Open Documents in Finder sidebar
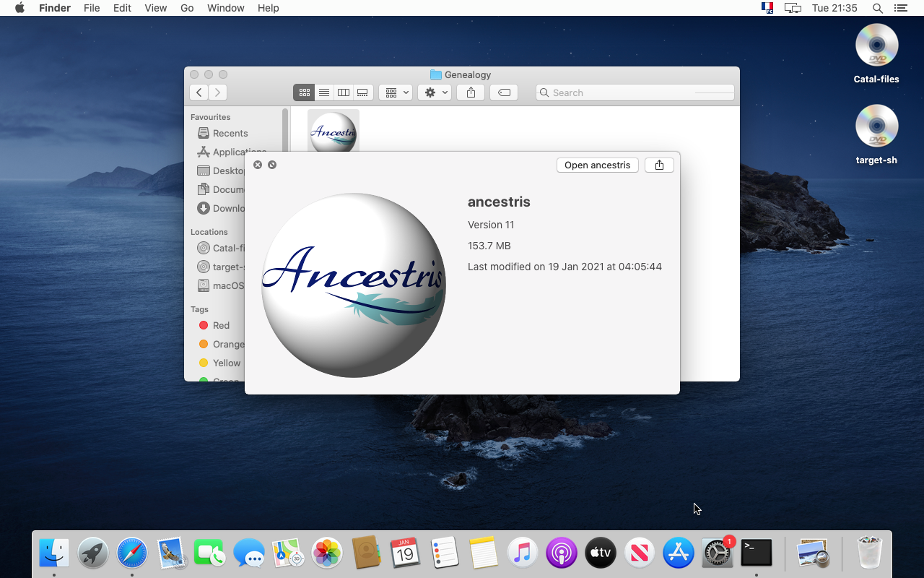The width and height of the screenshot is (924, 578). tap(220, 189)
